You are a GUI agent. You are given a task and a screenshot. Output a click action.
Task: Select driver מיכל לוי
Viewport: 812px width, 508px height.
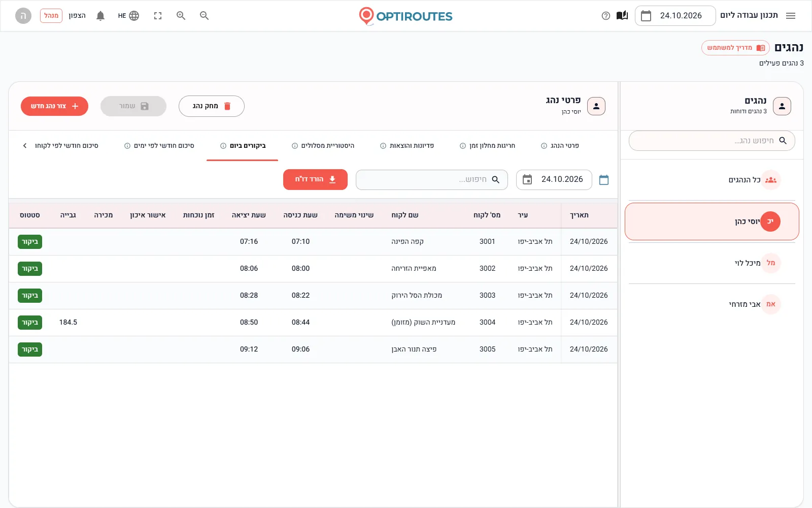(712, 263)
